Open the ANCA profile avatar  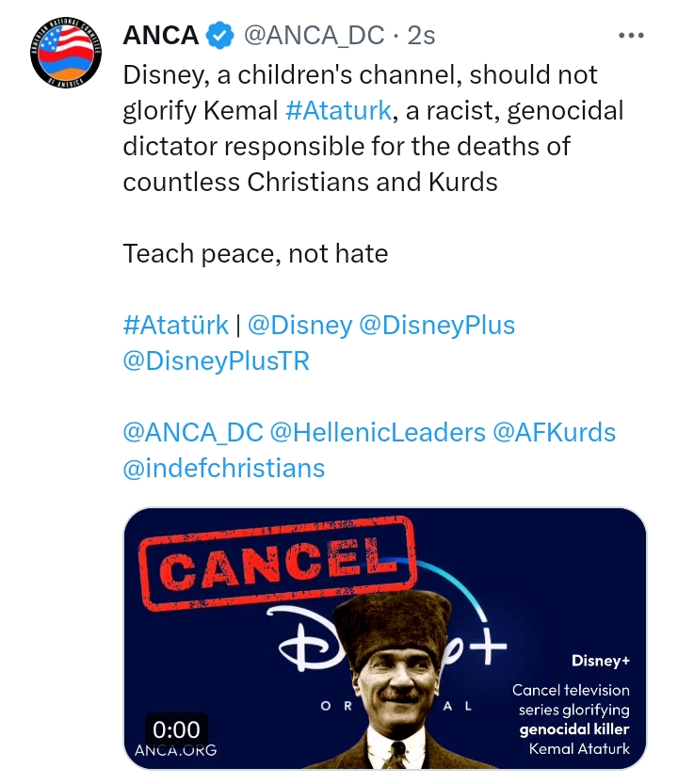(x=65, y=55)
